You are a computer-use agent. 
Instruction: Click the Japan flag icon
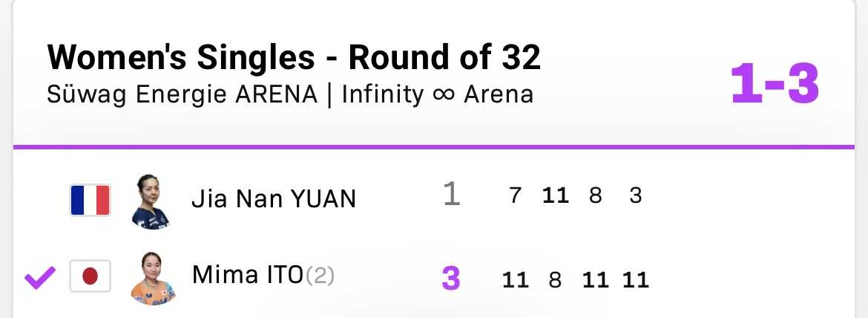[x=90, y=277]
